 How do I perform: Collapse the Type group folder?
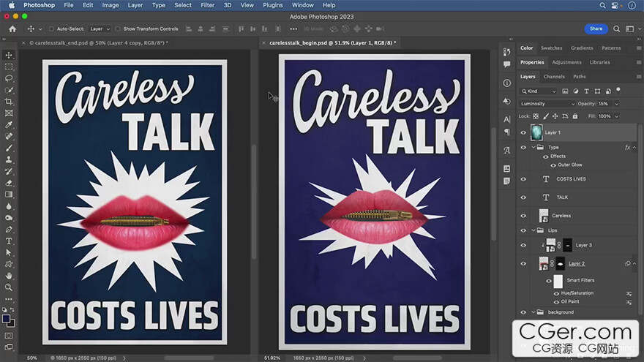533,147
